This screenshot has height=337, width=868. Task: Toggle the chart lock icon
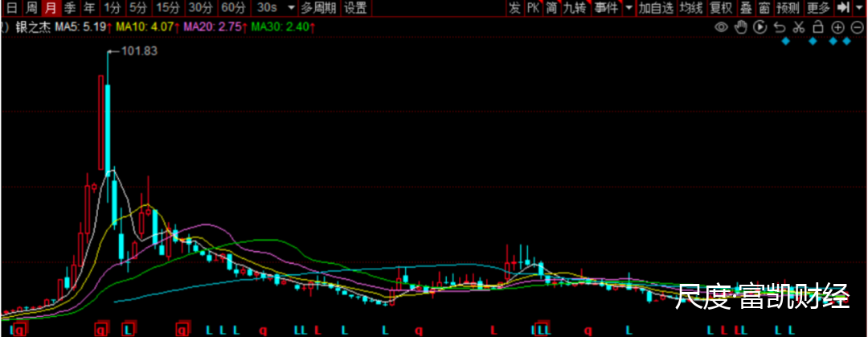pos(817,27)
